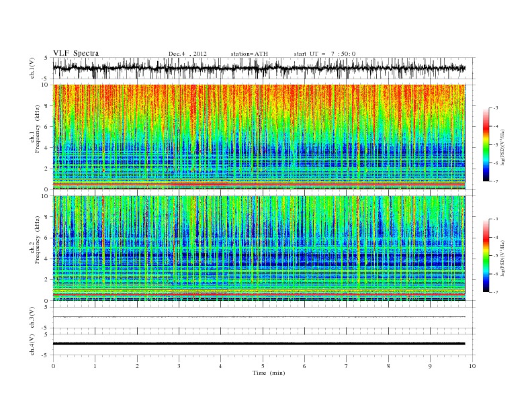The width and height of the screenshot is (532, 411).
Task: Click the log(PSD) label beside ch.1 colorbar
Action: click(x=502, y=147)
